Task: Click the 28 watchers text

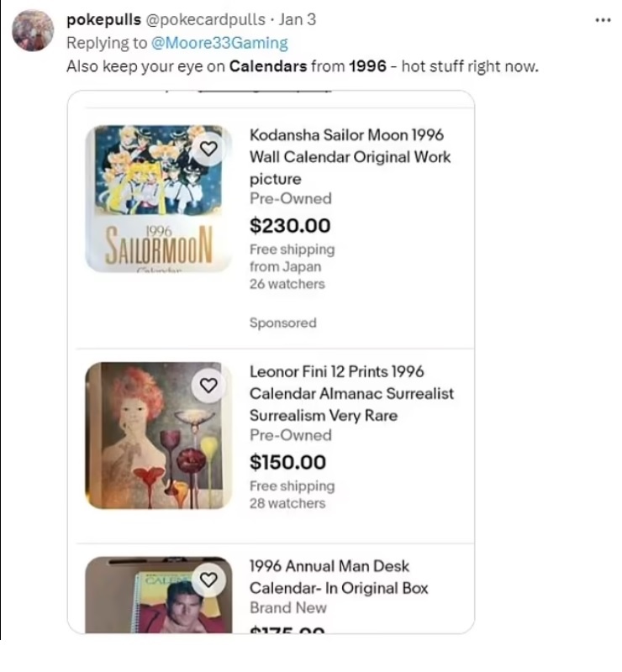Action: 287,503
